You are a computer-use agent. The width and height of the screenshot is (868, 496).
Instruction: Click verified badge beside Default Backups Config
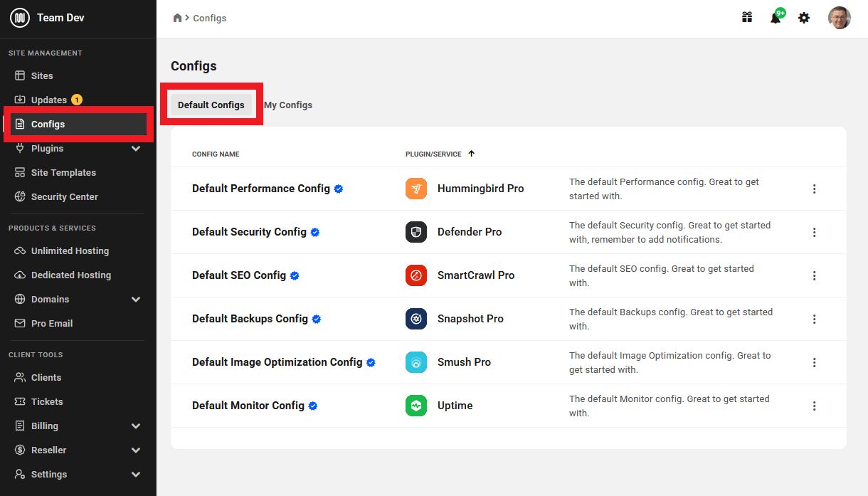click(317, 320)
